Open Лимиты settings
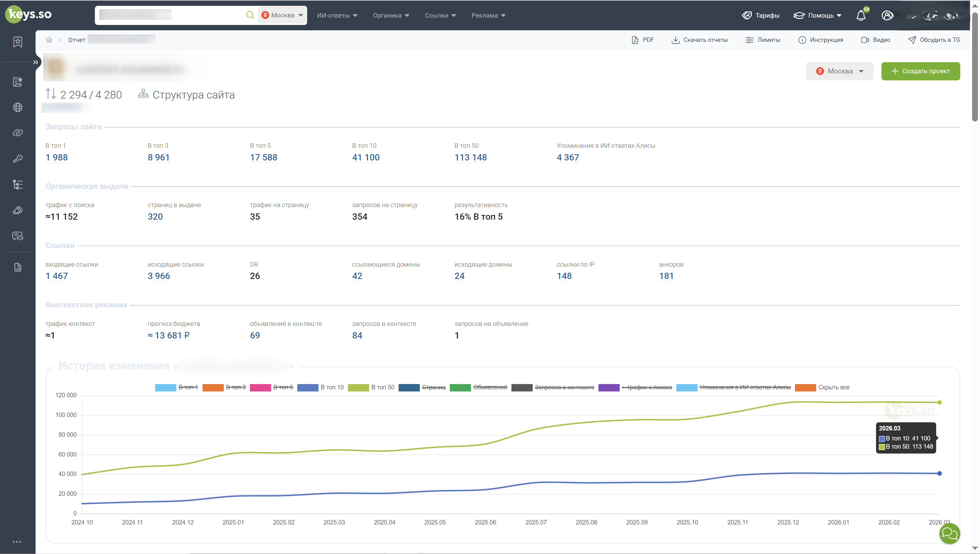The image size is (980, 554). click(x=763, y=40)
